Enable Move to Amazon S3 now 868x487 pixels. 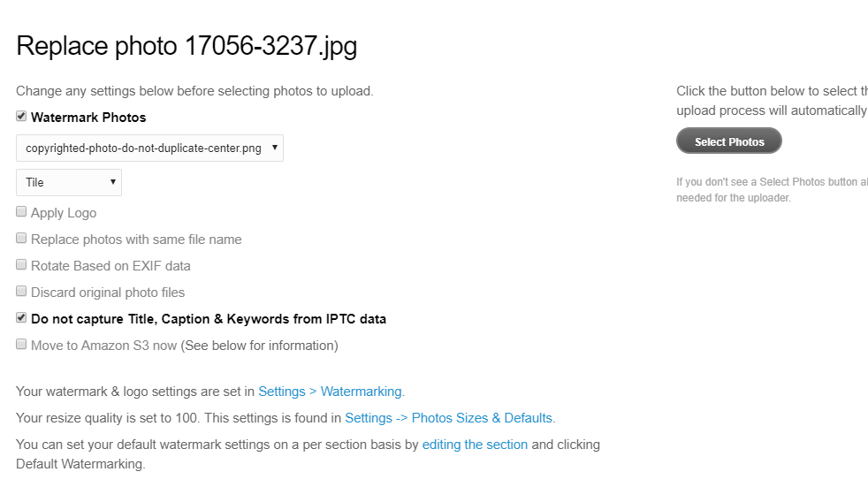pos(21,345)
